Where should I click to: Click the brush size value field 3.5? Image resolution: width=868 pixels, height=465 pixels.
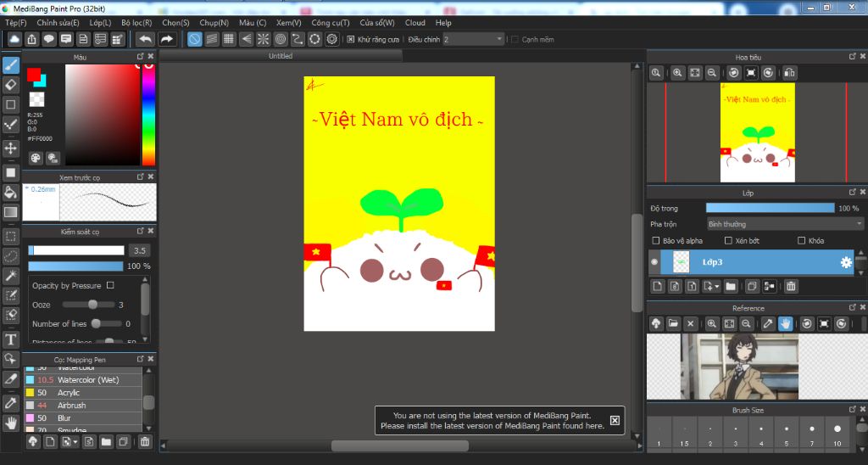click(x=140, y=250)
